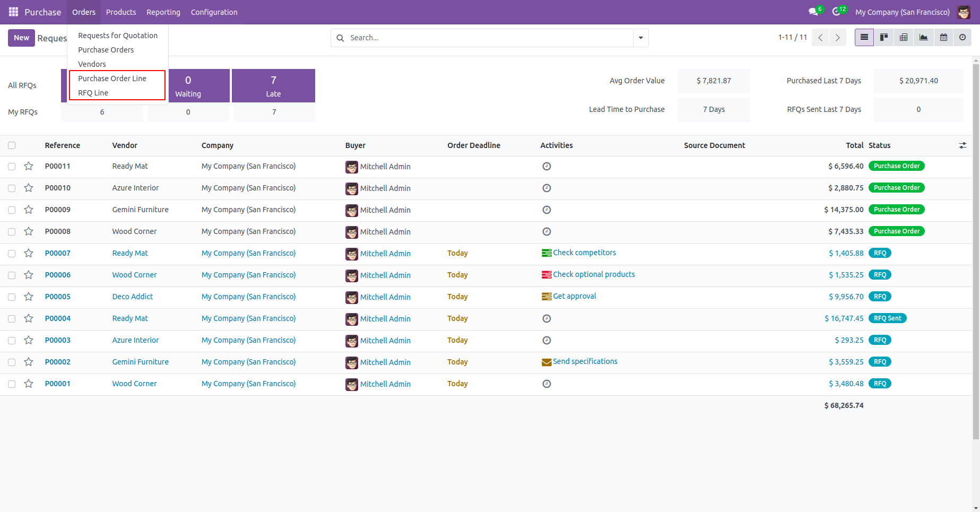
Task: Switch to Calendar view
Action: click(x=943, y=38)
